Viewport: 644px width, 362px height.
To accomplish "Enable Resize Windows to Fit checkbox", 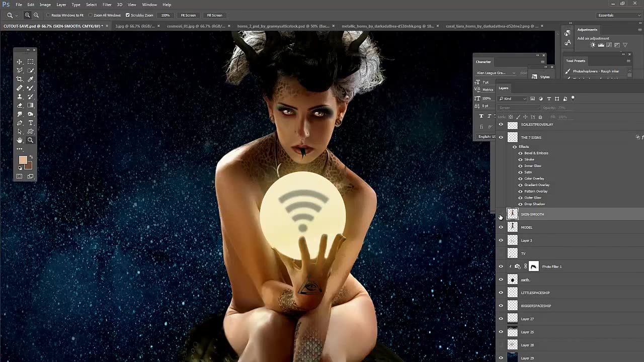I will 48,15.
